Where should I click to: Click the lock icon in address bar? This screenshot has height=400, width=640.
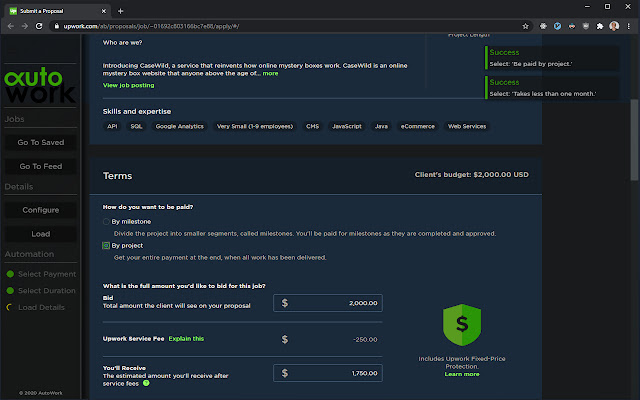57,26
